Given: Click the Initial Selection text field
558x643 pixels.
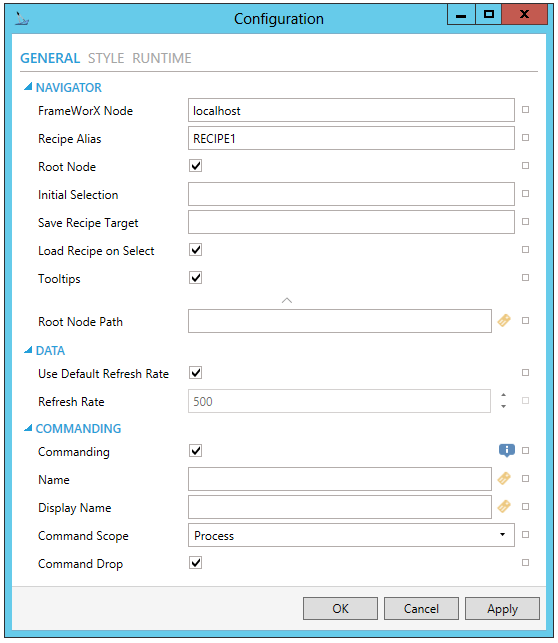Looking at the screenshot, I should pyautogui.click(x=351, y=194).
